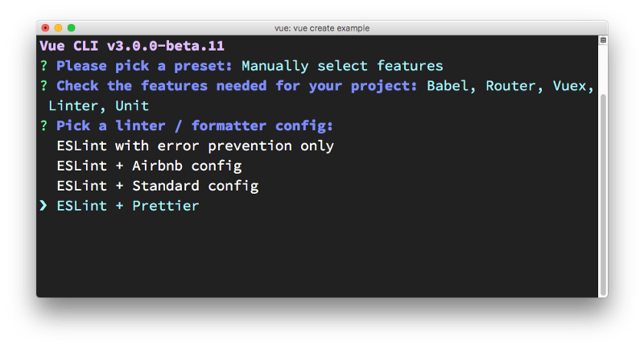Click the question mark before 'Pick a linter'
Viewport: 644px width, 349px height.
tap(43, 126)
